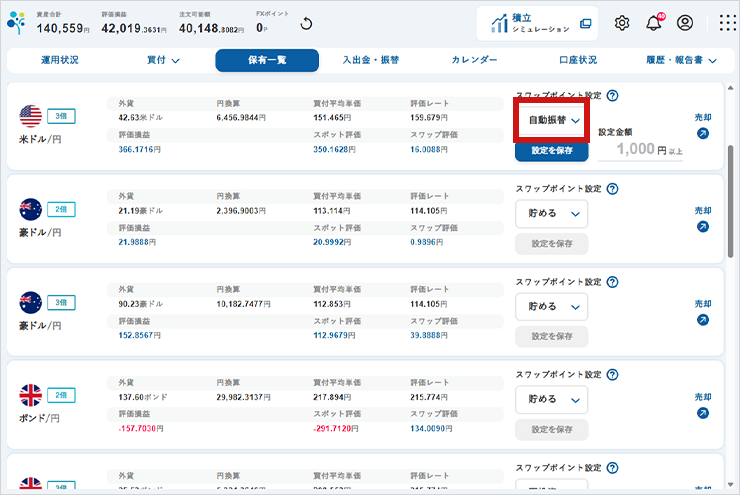Click 売却 arrow icon for 米ドル/円
The image size is (740, 495).
point(703,134)
